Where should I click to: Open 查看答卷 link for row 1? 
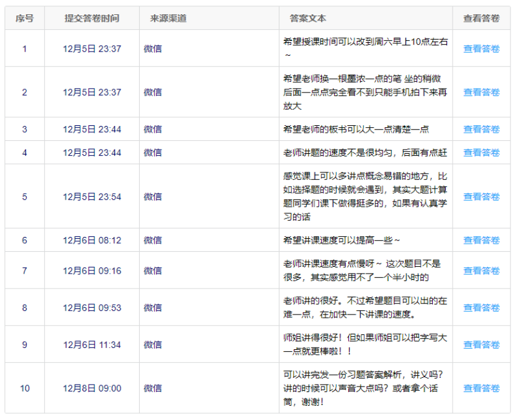click(481, 48)
